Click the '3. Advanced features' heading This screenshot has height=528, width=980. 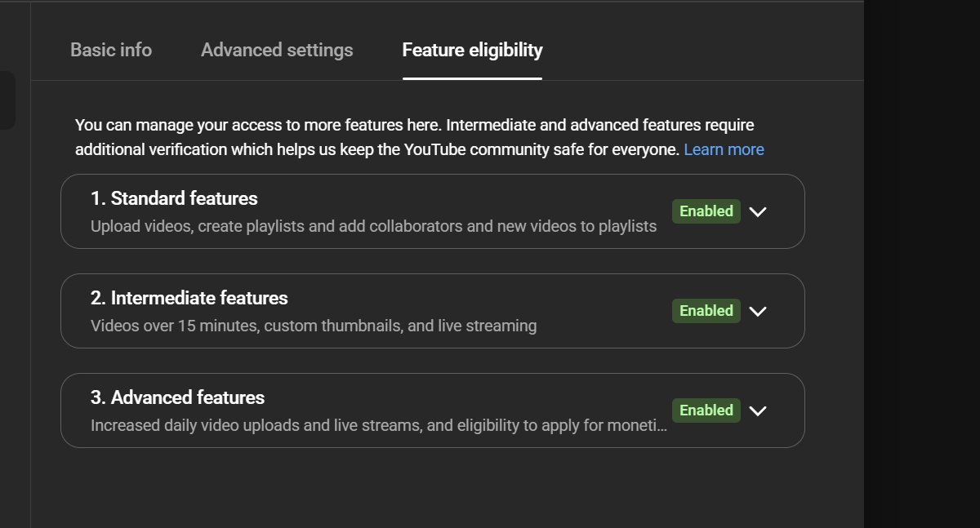click(x=178, y=397)
